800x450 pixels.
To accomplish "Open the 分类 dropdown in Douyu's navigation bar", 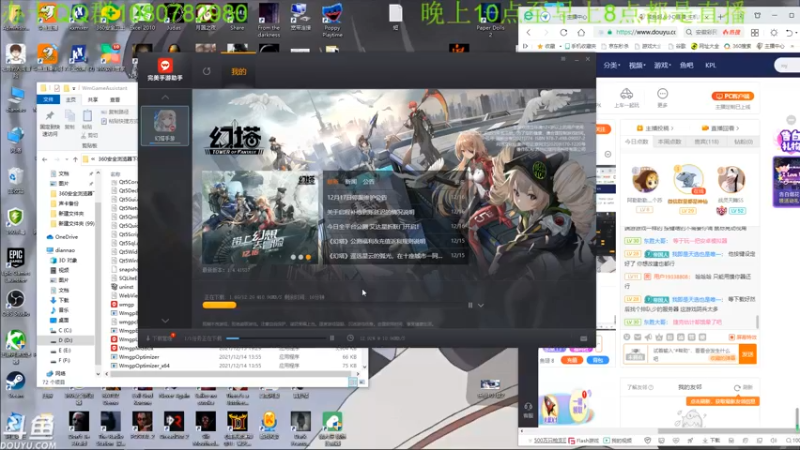I will coord(611,65).
